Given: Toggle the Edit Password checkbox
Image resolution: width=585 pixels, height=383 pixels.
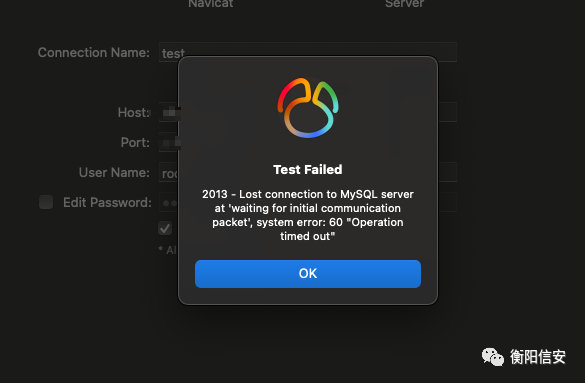Looking at the screenshot, I should (46, 202).
